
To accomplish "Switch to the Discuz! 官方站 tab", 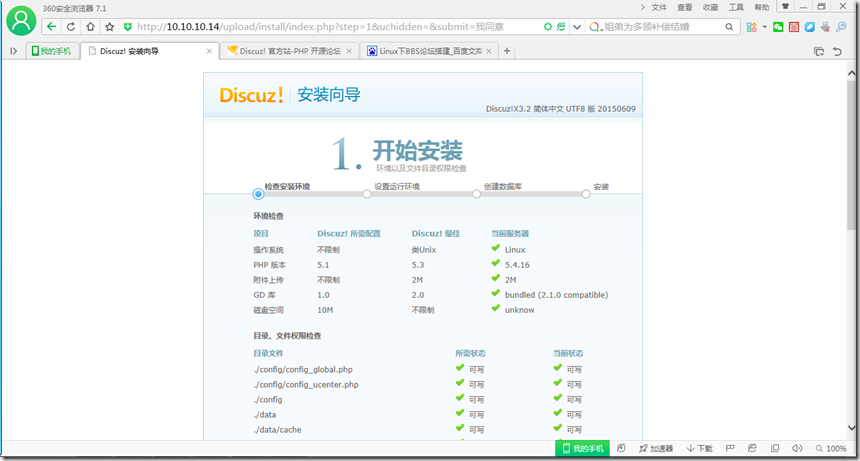I will click(290, 51).
